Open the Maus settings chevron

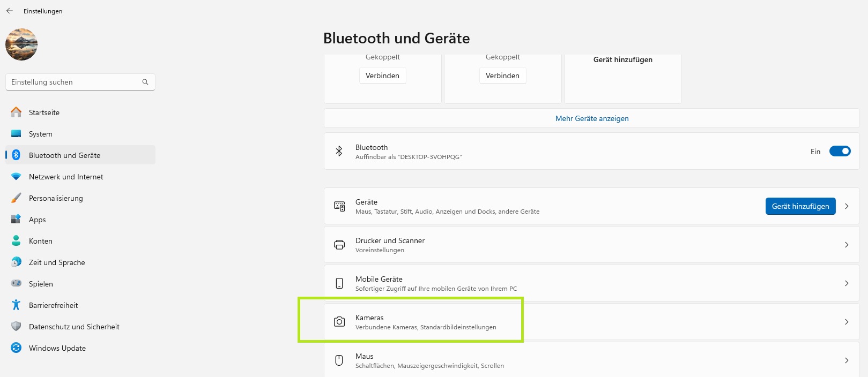(x=847, y=360)
